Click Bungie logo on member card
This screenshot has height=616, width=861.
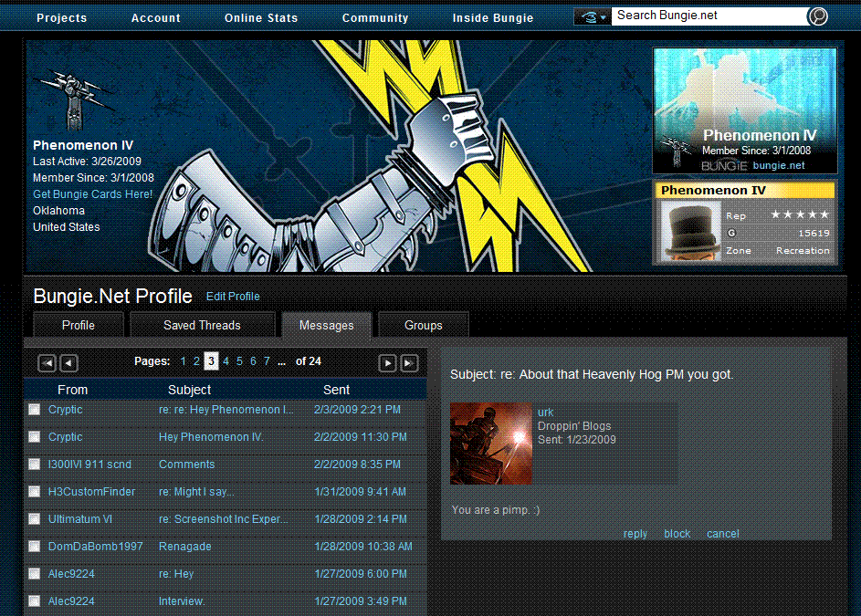(724, 165)
